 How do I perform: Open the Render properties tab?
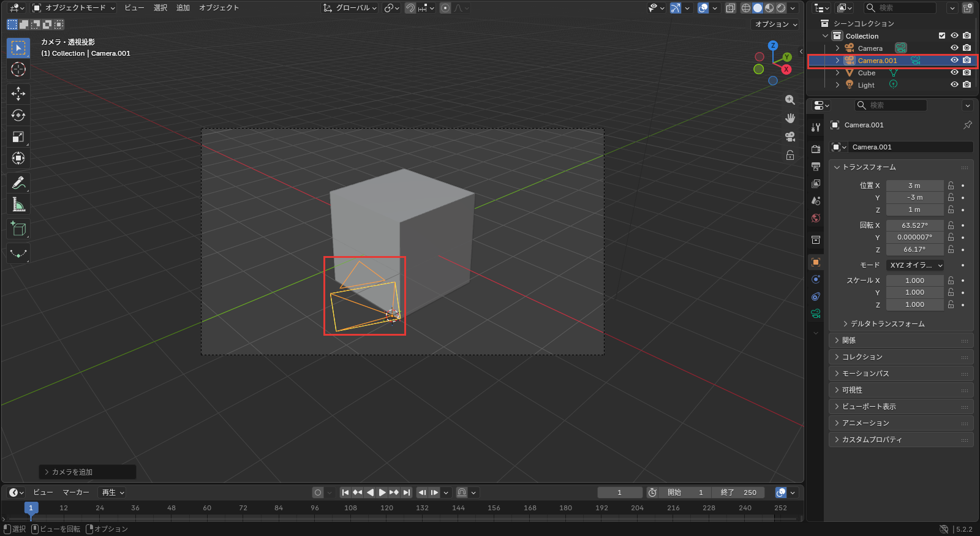click(816, 149)
